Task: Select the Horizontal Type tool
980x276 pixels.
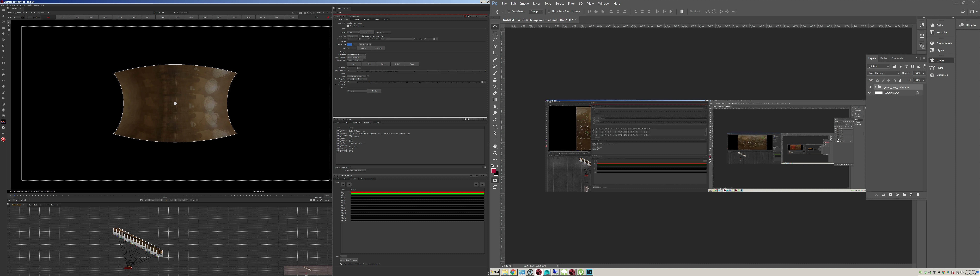Action: pyautogui.click(x=495, y=126)
